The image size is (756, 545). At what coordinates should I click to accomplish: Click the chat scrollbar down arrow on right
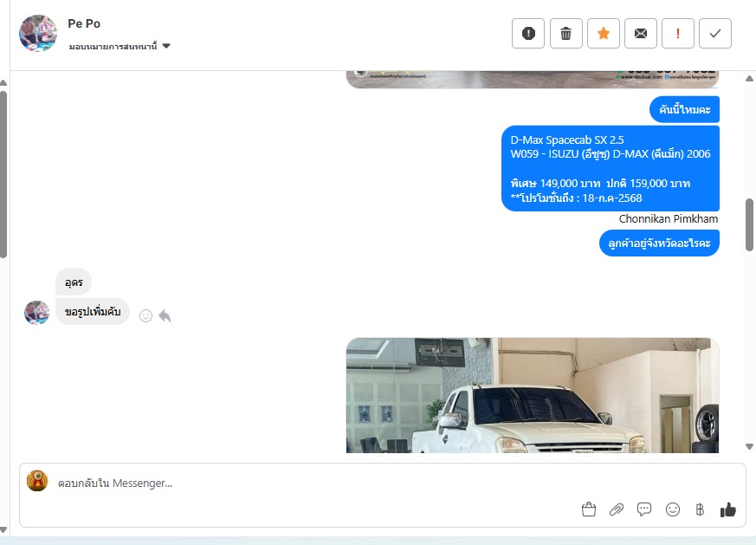(x=749, y=446)
